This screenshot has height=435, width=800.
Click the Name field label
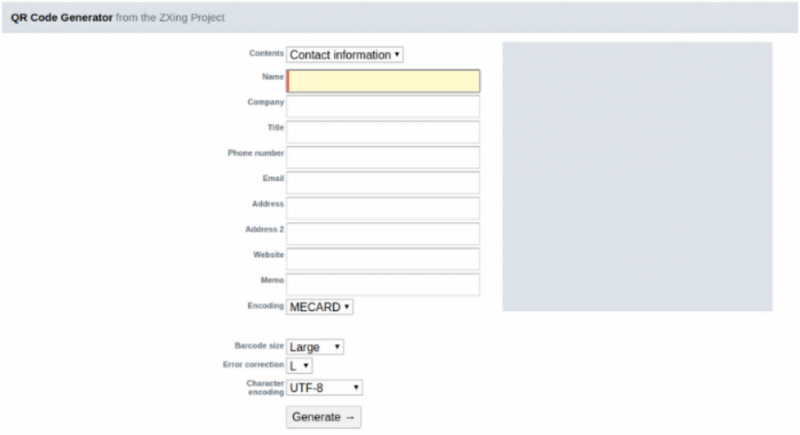tap(271, 77)
